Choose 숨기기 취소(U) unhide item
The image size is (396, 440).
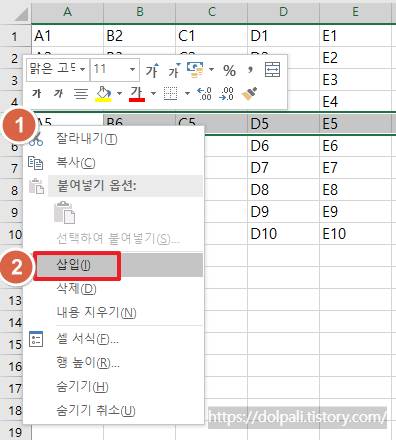pos(113,411)
